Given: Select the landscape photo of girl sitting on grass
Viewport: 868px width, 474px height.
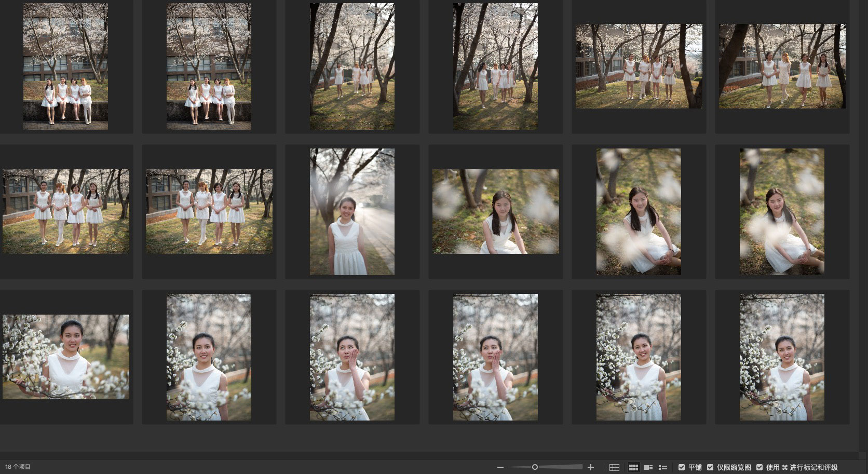Looking at the screenshot, I should pyautogui.click(x=495, y=211).
